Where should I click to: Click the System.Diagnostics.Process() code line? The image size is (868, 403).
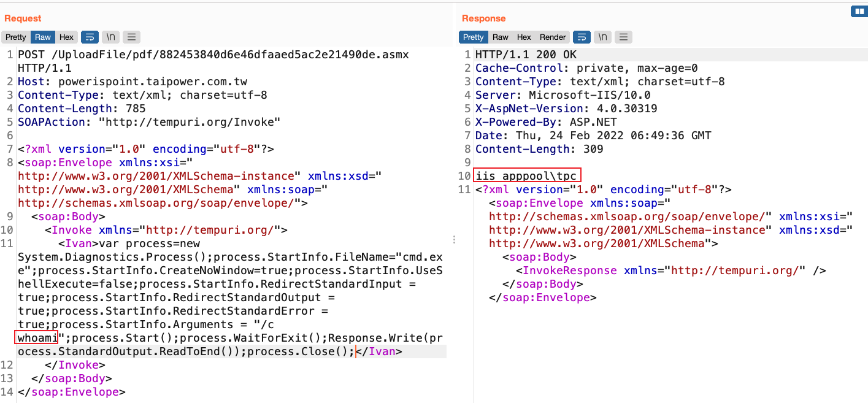tap(230, 257)
